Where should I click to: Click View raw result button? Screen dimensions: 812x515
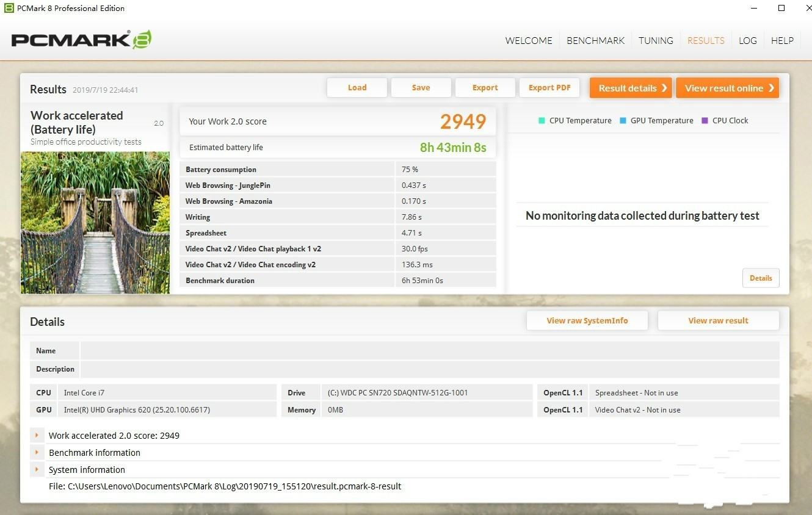pos(718,320)
